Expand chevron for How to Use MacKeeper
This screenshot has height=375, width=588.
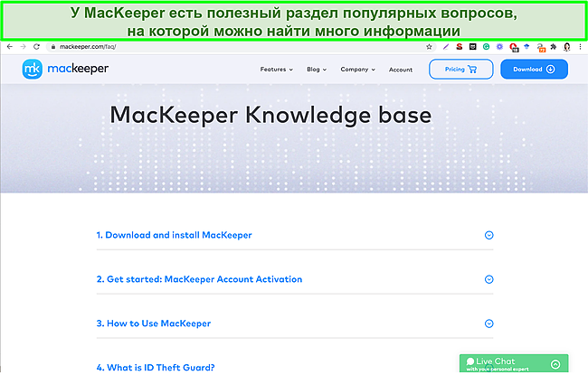coord(489,323)
